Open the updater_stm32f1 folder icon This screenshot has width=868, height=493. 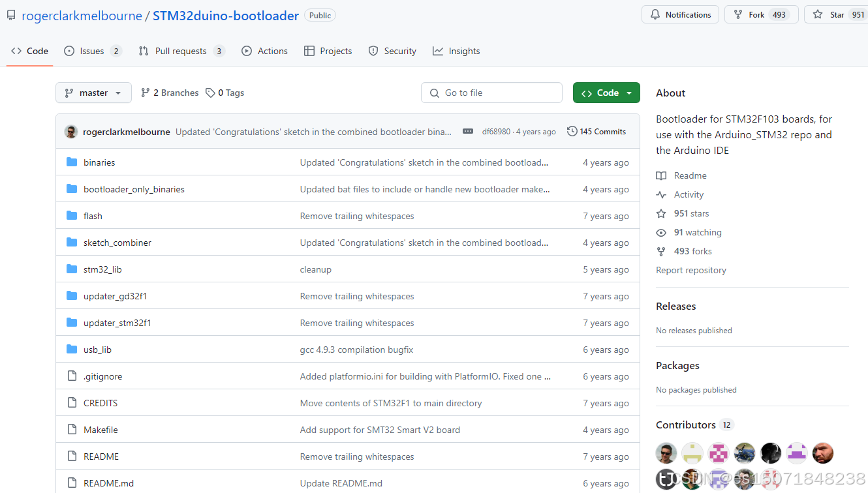coord(72,323)
